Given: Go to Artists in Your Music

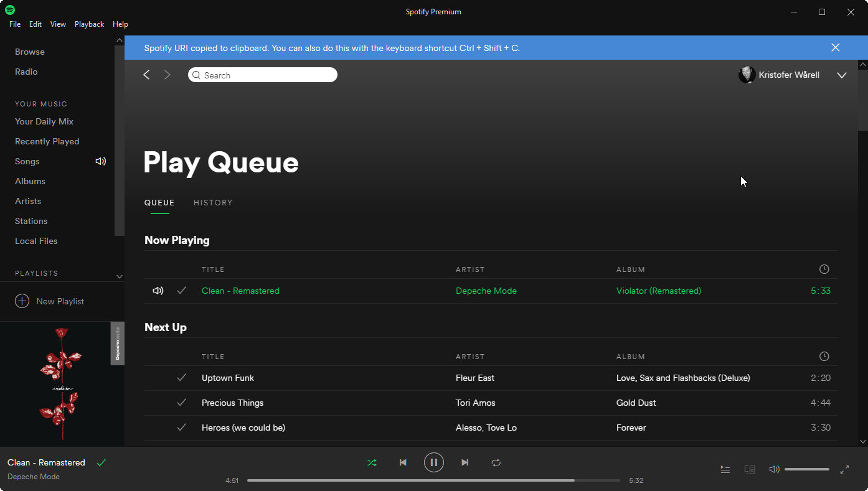Looking at the screenshot, I should (28, 201).
